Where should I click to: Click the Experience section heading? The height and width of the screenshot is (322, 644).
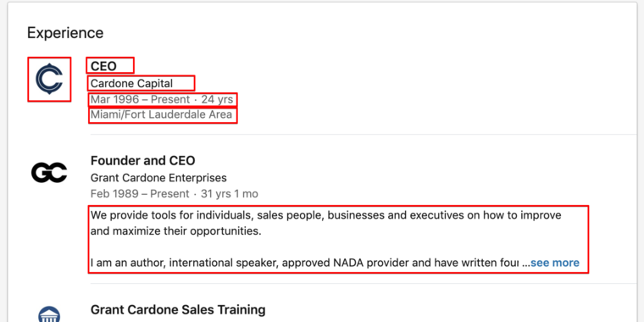pyautogui.click(x=65, y=33)
